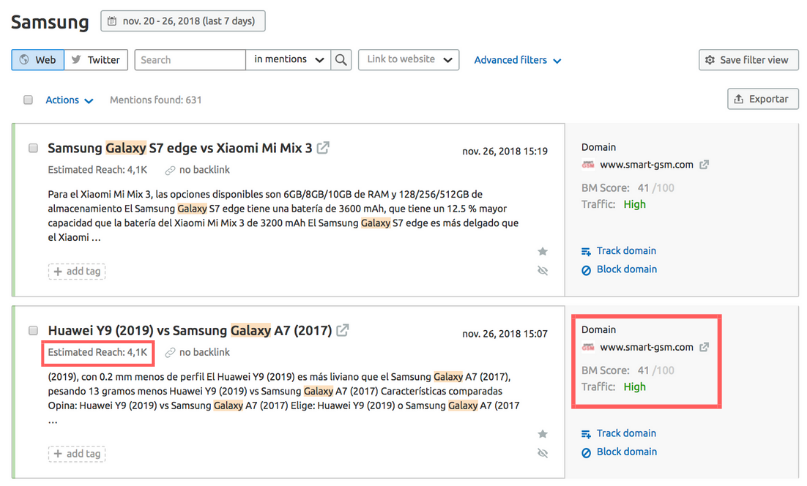Click timestamp nov. 26, 2018 15:19
The height and width of the screenshot is (486, 807).
pos(505,151)
